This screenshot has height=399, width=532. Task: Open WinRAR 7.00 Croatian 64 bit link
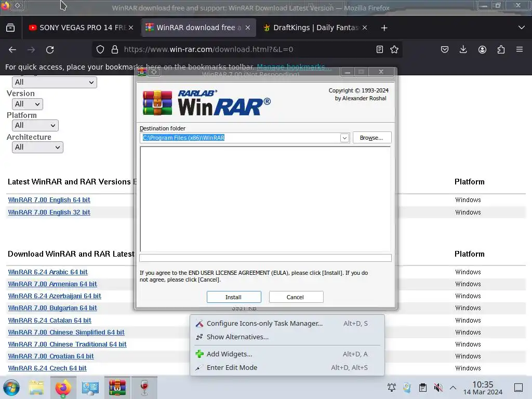coord(51,356)
